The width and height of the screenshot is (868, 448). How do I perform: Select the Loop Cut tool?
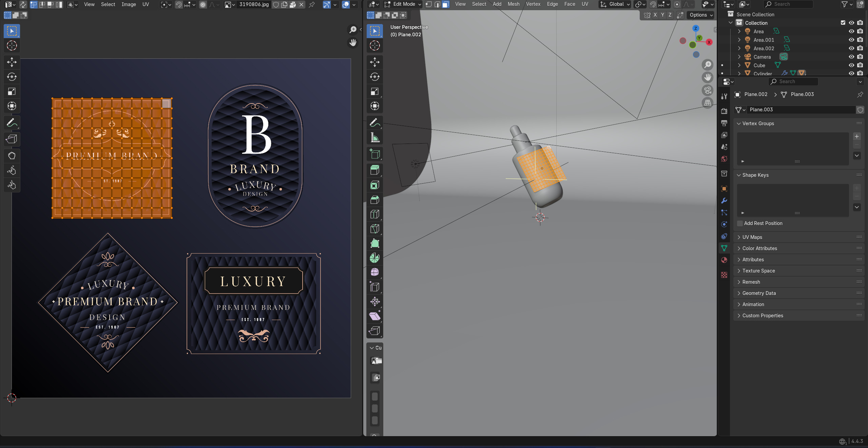(x=374, y=214)
